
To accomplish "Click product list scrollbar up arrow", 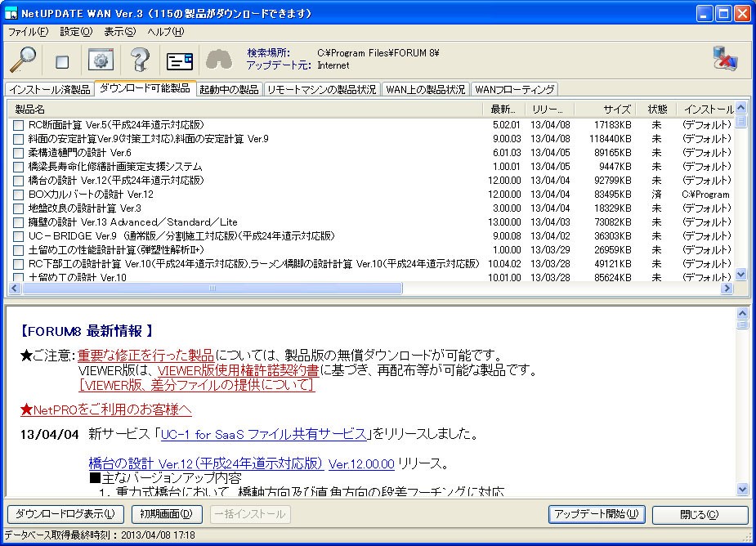I will coord(741,107).
